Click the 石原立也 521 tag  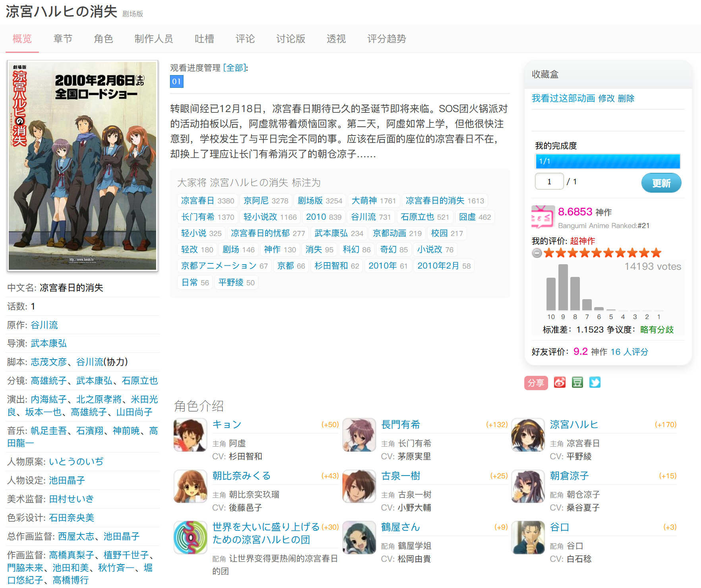coord(425,217)
